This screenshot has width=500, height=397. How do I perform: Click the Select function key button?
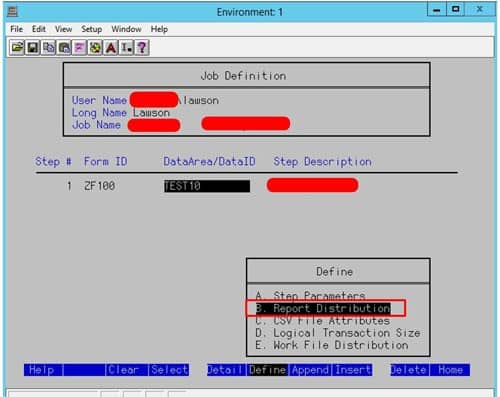pyautogui.click(x=169, y=370)
